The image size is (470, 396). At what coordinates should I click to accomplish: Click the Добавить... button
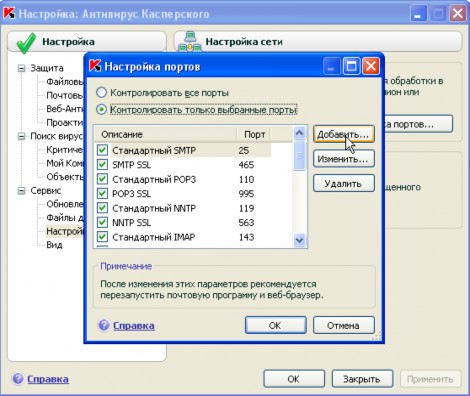344,134
